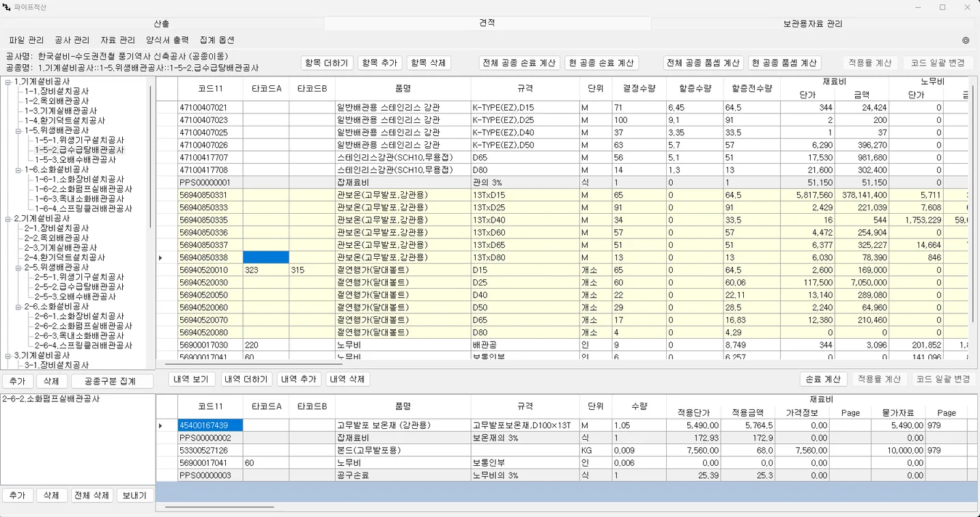Select tree item 1-1.장비설치공사
Viewport: 980px width, 517px height.
(57, 92)
